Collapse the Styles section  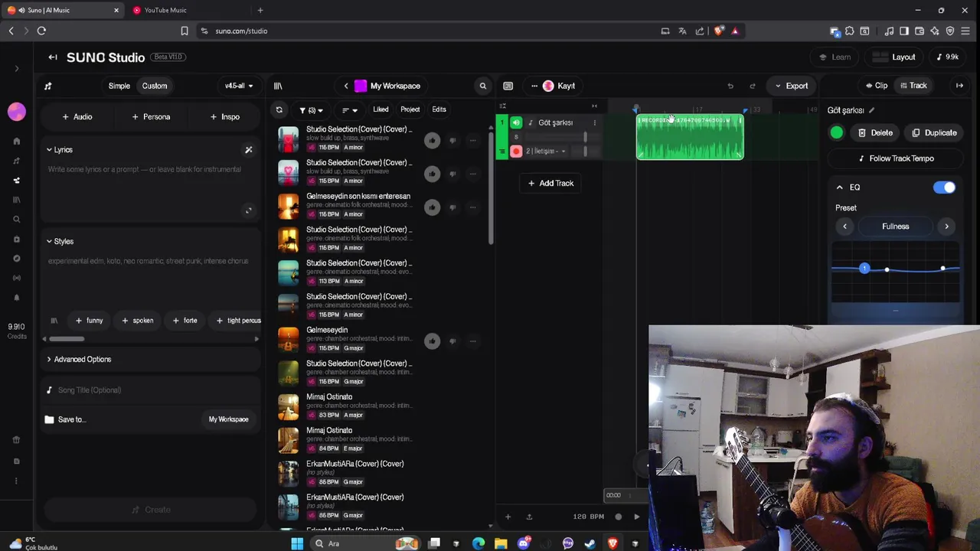coord(59,242)
